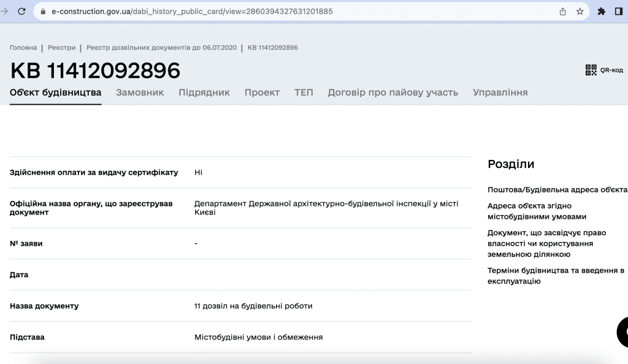Image resolution: width=628 pixels, height=364 pixels.
Task: Open Договір про пайову участь tab
Action: coord(392,93)
